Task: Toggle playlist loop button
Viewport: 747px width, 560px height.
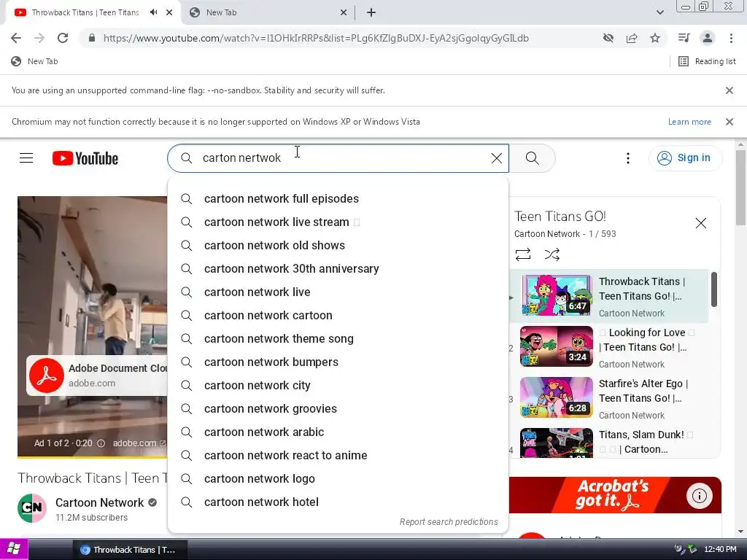Action: [522, 254]
